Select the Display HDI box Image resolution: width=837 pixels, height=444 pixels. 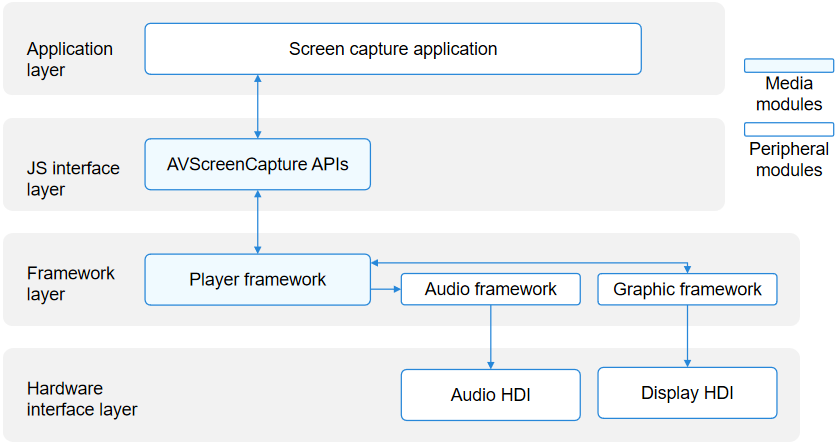point(687,393)
